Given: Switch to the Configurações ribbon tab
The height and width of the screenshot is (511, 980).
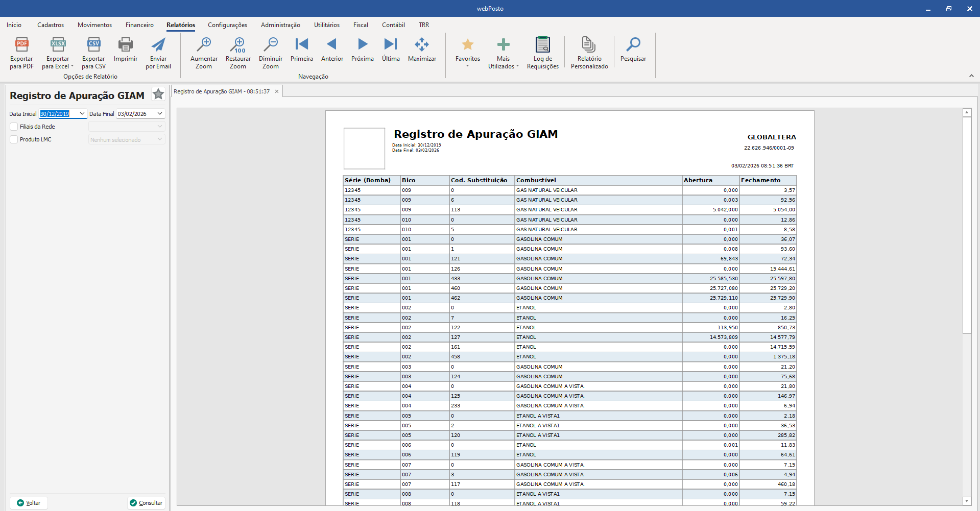Looking at the screenshot, I should [227, 25].
